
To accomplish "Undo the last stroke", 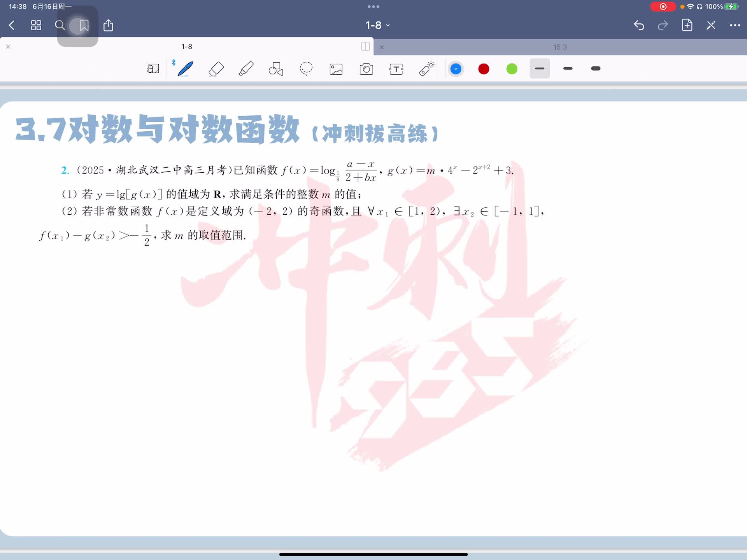I will coord(639,25).
